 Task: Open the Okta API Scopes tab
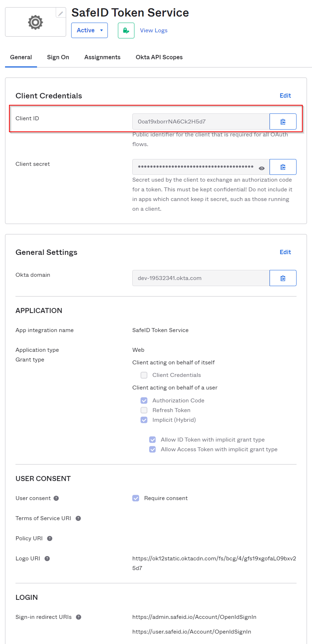159,57
